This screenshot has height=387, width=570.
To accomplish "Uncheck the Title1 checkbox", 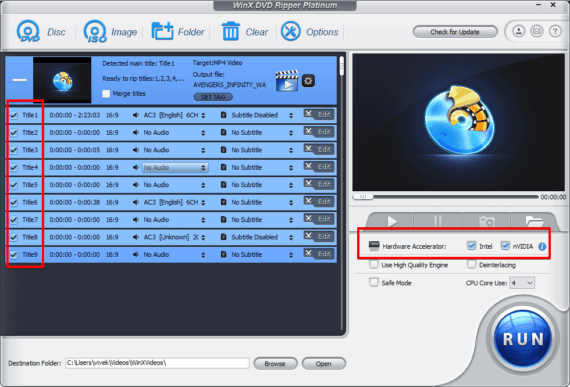I will (14, 116).
